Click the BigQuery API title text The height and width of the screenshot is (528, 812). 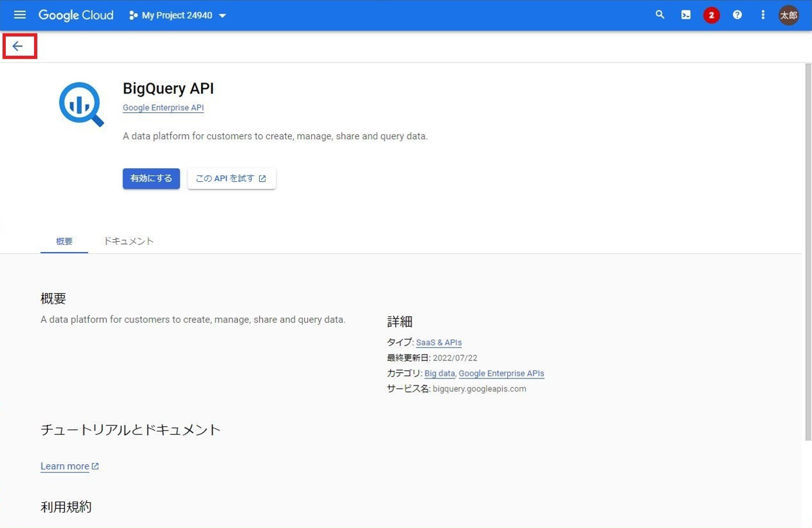168,88
